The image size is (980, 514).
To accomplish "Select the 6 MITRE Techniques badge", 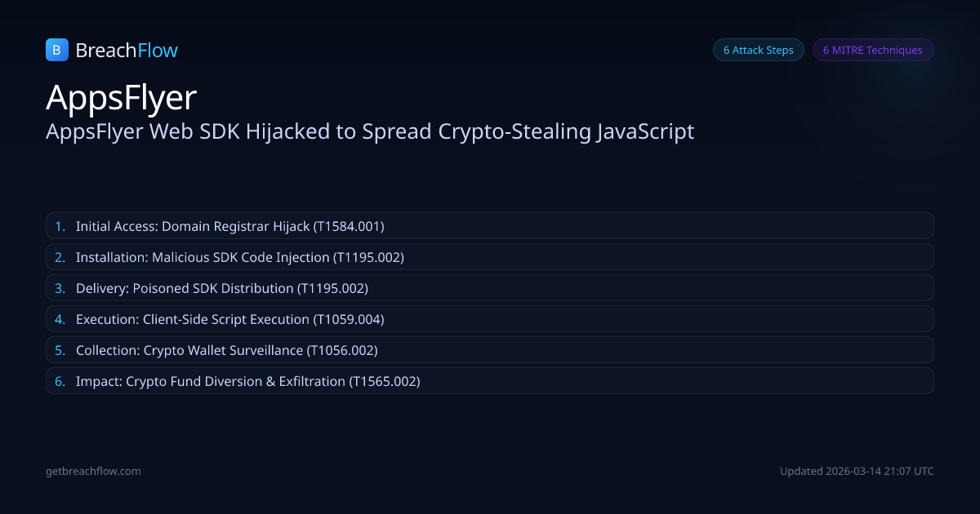I will (872, 50).
